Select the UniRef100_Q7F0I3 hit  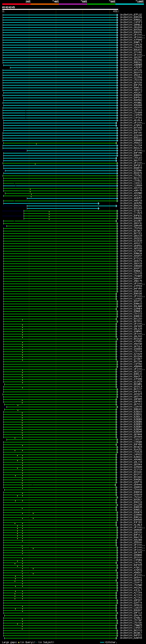131,110
